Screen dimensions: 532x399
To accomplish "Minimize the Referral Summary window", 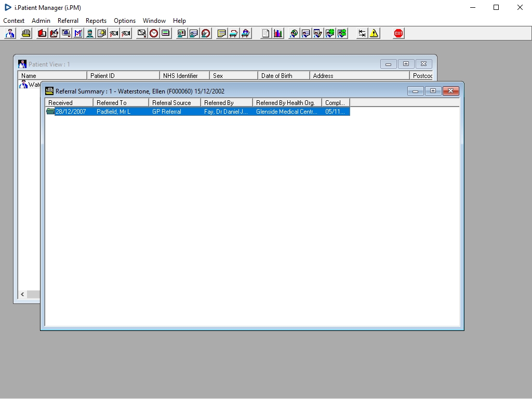I will [415, 90].
